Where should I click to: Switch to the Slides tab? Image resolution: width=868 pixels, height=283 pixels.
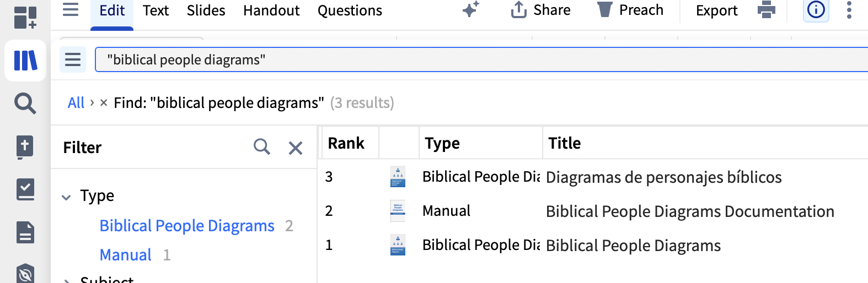point(206,10)
